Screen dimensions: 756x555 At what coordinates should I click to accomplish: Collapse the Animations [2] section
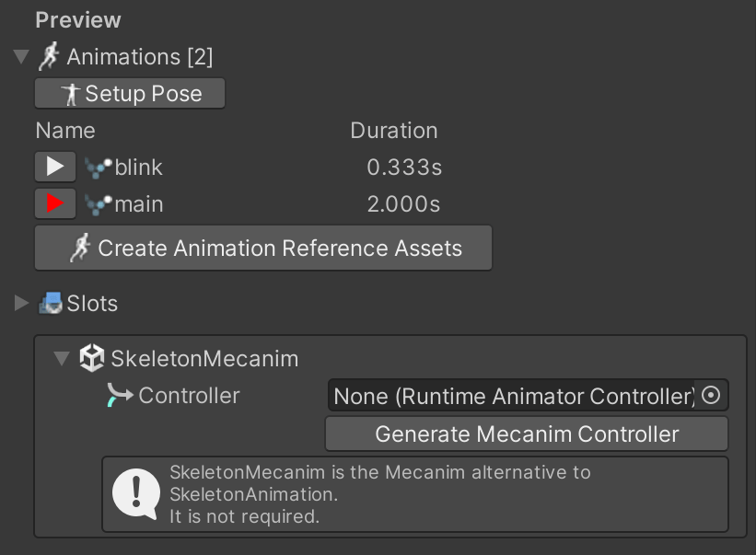pos(21,56)
